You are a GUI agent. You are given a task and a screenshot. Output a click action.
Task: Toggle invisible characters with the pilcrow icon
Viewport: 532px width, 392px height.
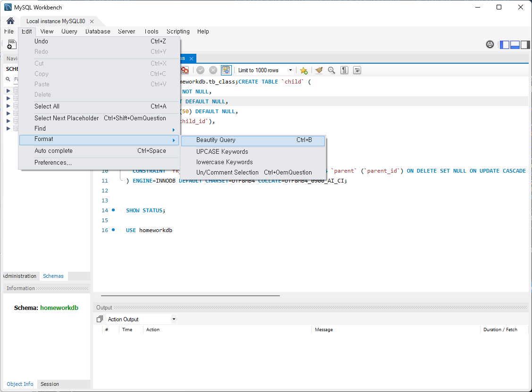coord(345,70)
